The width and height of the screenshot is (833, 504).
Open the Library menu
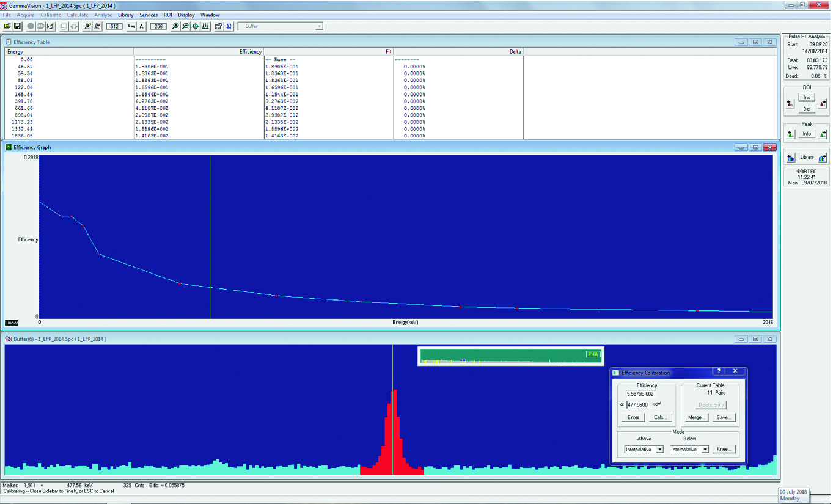click(x=125, y=15)
